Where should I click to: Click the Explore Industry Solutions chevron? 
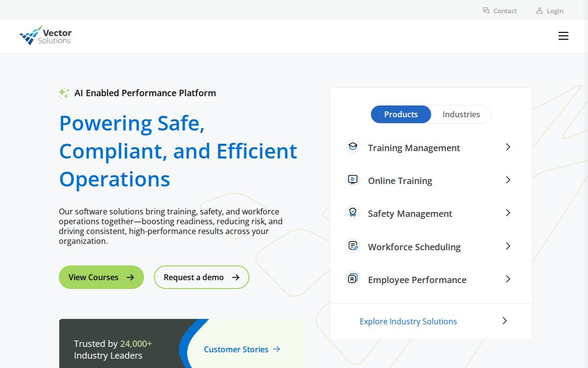(x=505, y=321)
